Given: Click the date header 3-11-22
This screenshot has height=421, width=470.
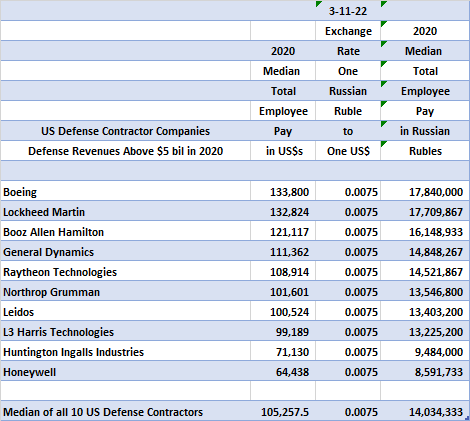Looking at the screenshot, I should pyautogui.click(x=348, y=11).
